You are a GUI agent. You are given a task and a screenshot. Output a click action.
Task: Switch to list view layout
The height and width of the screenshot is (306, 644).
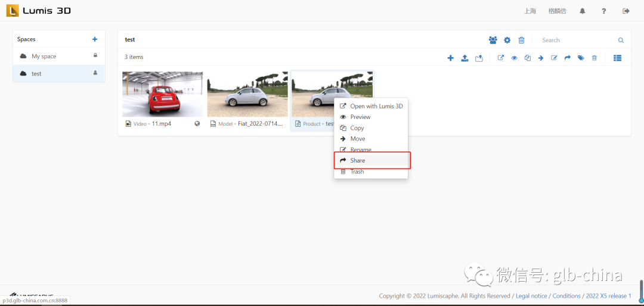click(617, 58)
